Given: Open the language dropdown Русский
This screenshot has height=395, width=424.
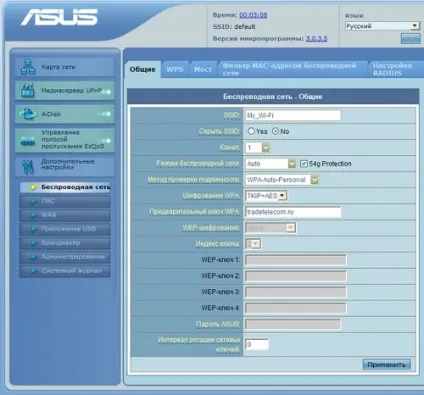Looking at the screenshot, I should tap(382, 26).
